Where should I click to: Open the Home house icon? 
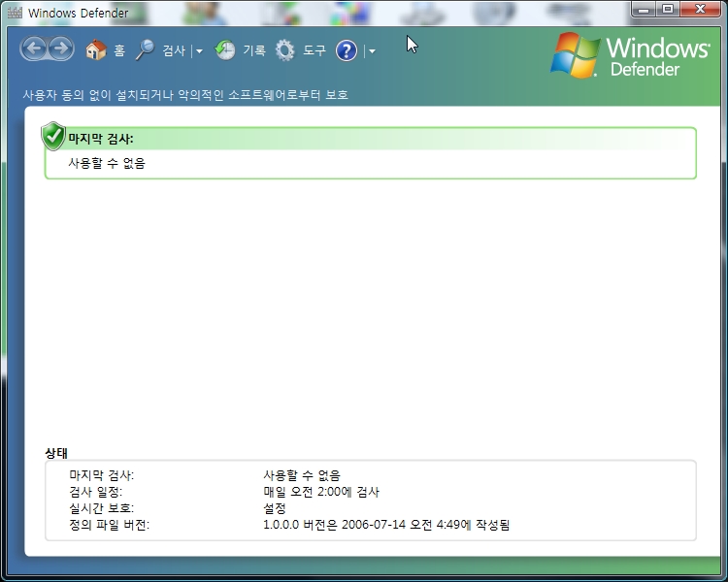[96, 49]
